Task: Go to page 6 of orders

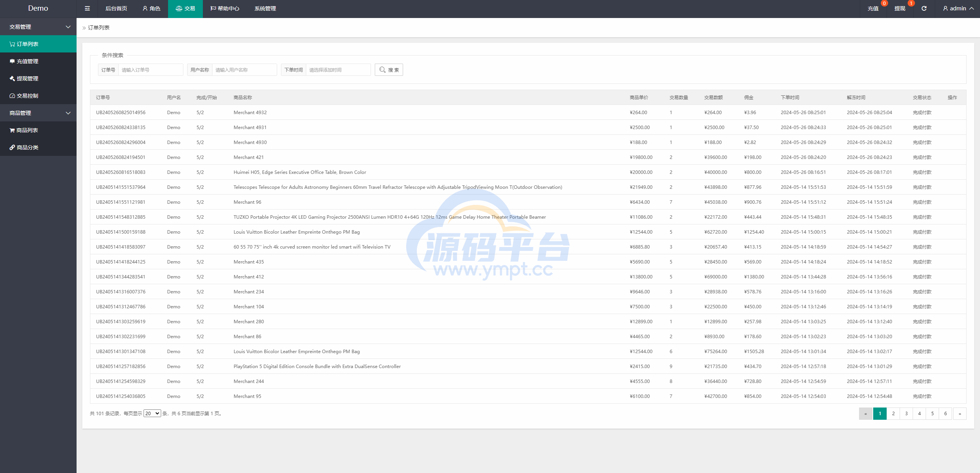Action: (x=945, y=414)
